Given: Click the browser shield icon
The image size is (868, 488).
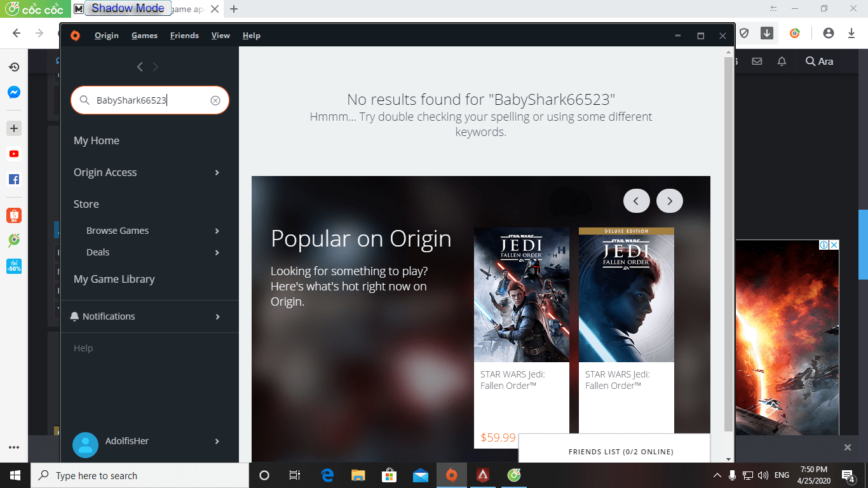Looking at the screenshot, I should [743, 33].
